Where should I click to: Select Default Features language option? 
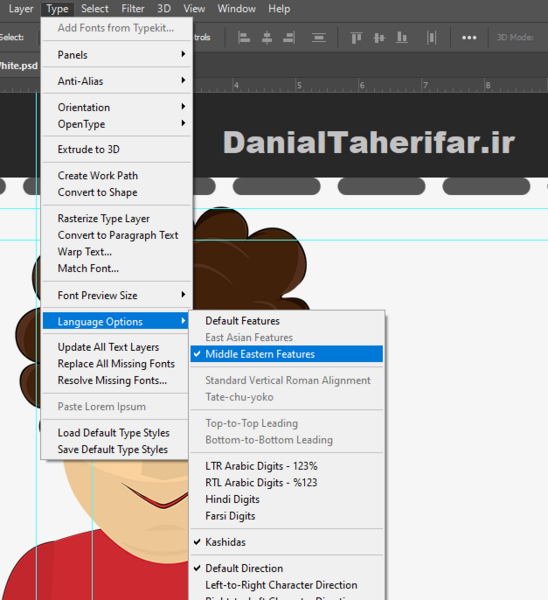[x=287, y=321]
